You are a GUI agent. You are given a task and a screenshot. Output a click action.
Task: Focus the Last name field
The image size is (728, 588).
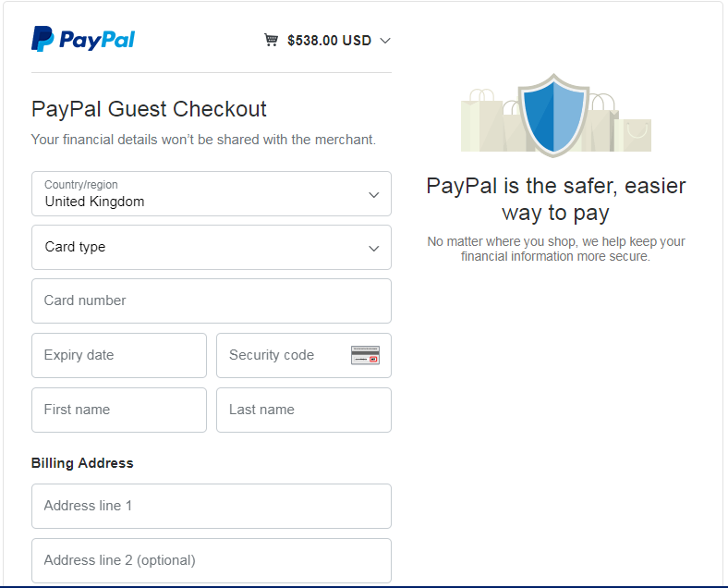[304, 410]
